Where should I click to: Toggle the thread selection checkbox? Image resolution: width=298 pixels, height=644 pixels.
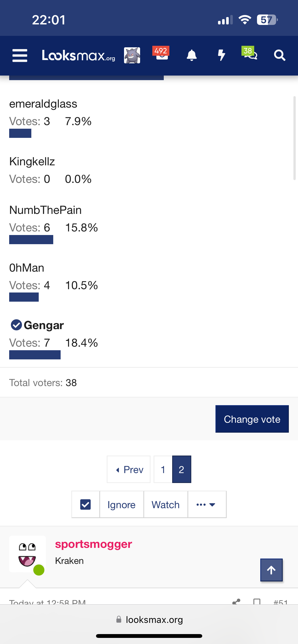pos(86,504)
